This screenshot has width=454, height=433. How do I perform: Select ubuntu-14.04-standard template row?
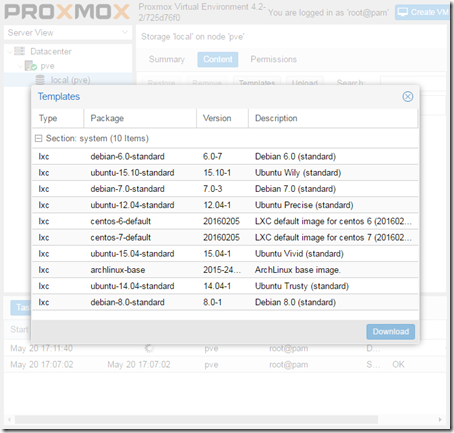225,286
